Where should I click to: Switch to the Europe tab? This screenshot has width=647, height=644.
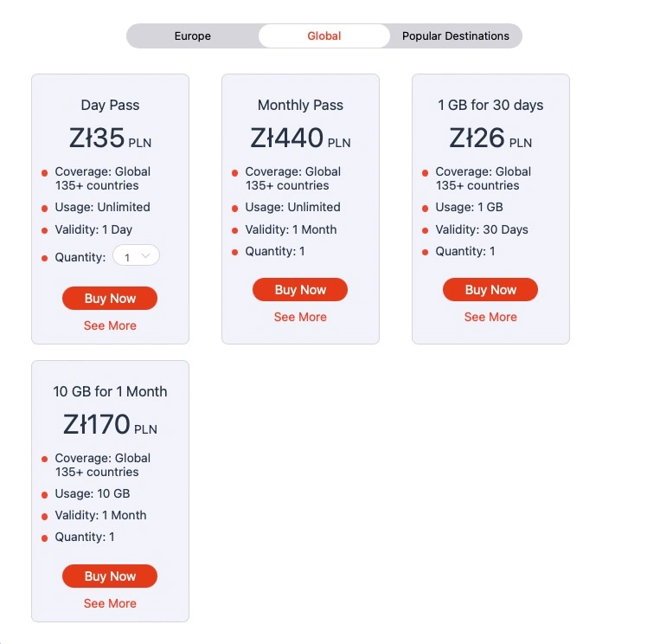click(x=192, y=35)
